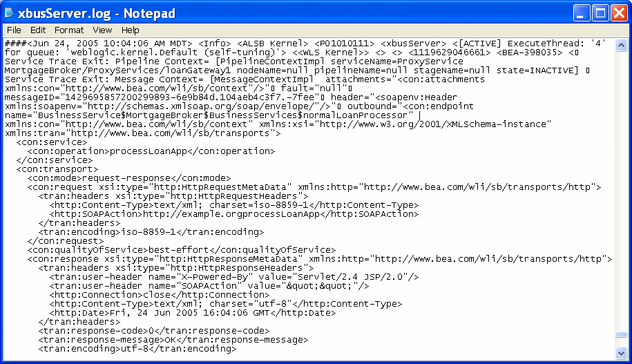Place cursor on the messageID line
Viewport: 632px width, 364px height.
164,97
